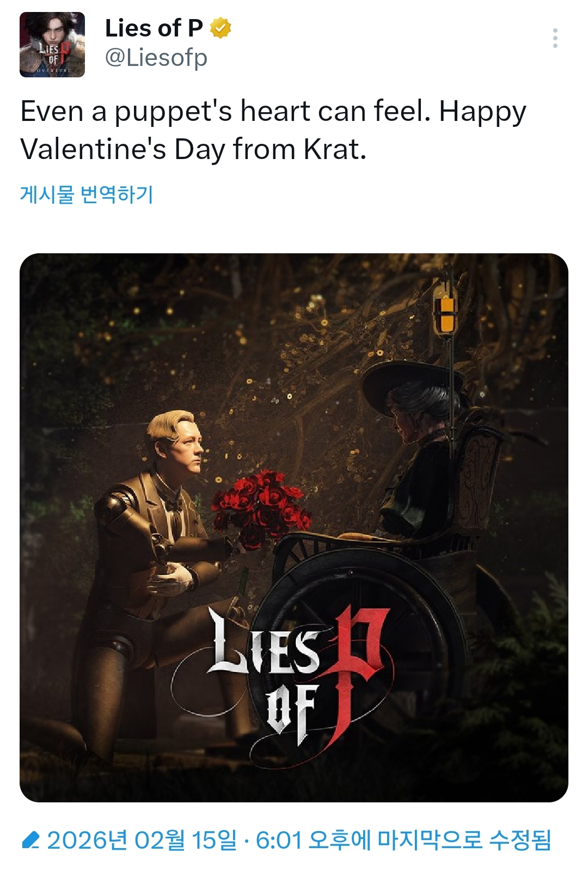Translate the post via 게시물 번역하기

pyautogui.click(x=87, y=194)
